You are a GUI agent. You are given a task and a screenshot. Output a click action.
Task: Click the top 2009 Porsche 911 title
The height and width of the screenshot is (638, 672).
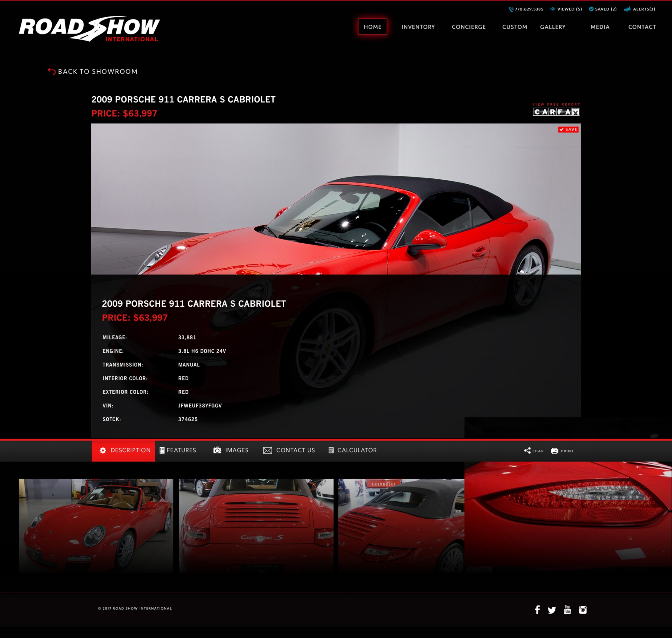pyautogui.click(x=183, y=99)
